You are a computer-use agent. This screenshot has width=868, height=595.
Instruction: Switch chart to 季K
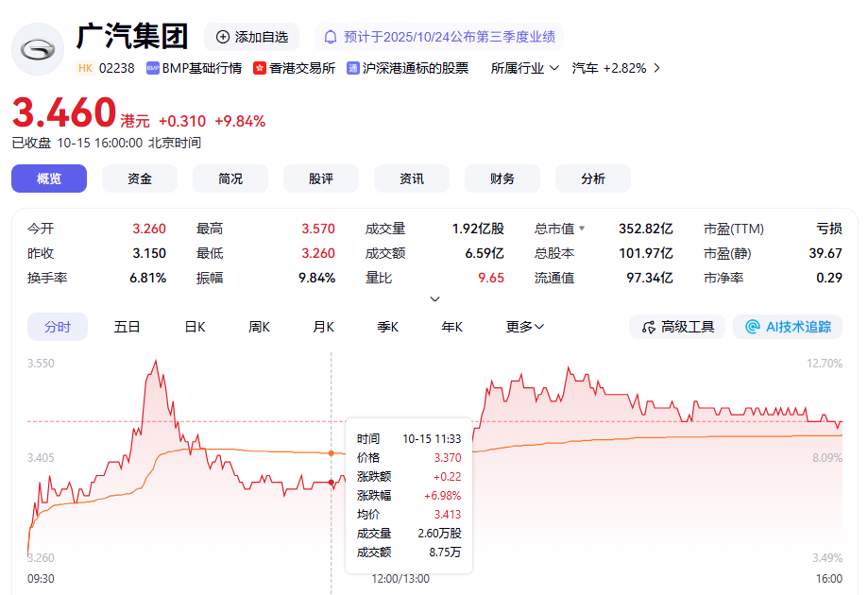pos(387,327)
